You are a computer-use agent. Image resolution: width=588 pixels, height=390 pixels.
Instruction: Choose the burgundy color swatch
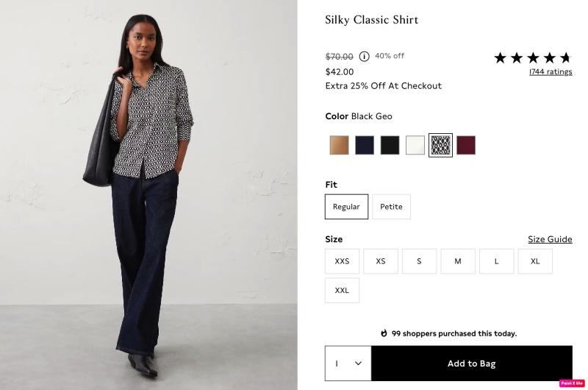(466, 145)
